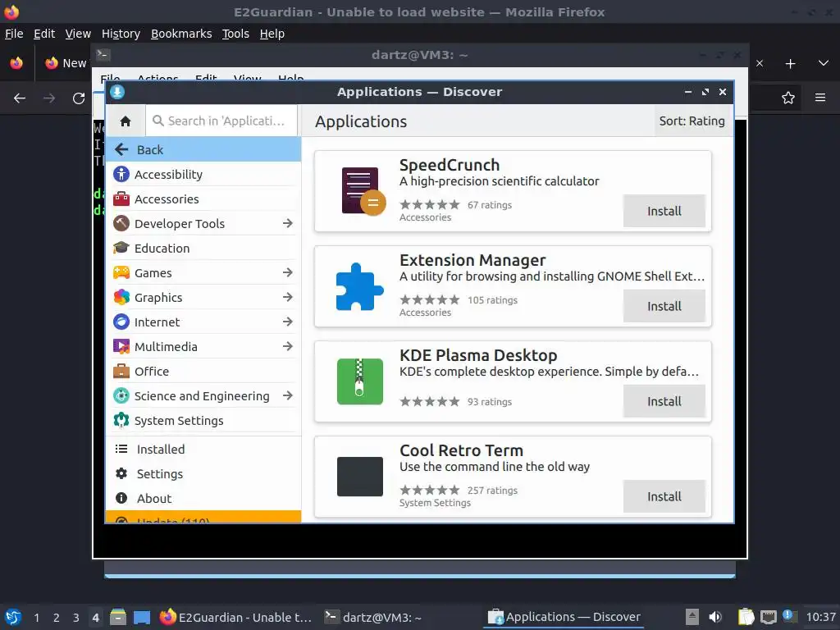
Task: Expand Developer Tools subcategories arrow
Action: coord(288,223)
